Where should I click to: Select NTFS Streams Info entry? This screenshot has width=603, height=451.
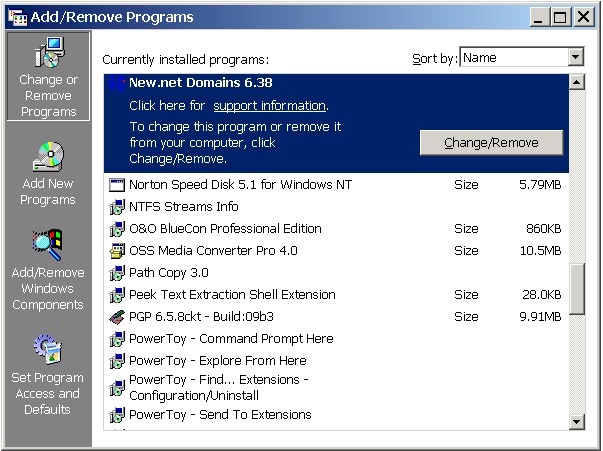(x=336, y=207)
